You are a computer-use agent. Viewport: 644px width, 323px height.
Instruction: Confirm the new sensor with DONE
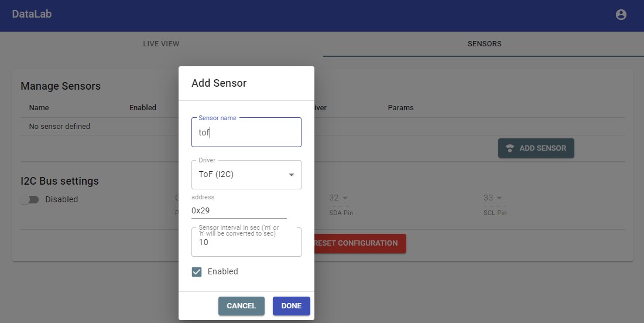[291, 306]
